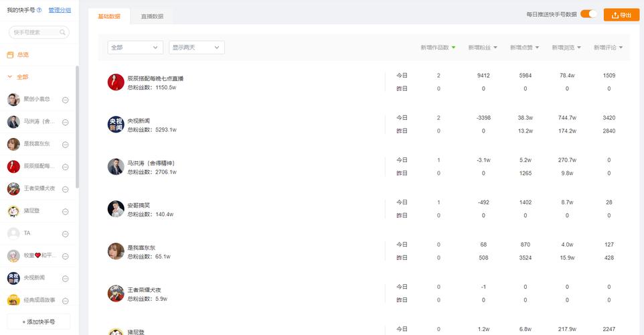Image resolution: width=644 pixels, height=335 pixels.
Task: Open more options for 经典成语故事
Action: coord(66,301)
